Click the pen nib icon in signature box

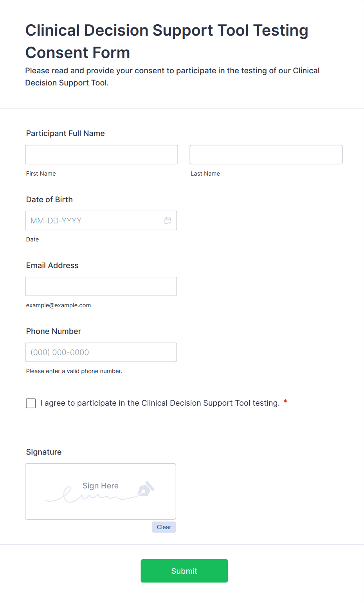point(146,489)
